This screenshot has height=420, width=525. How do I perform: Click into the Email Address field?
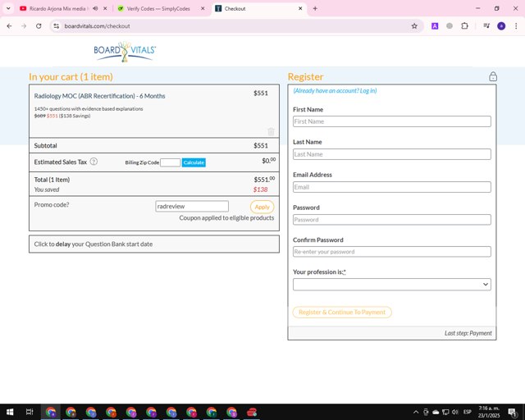tap(392, 187)
